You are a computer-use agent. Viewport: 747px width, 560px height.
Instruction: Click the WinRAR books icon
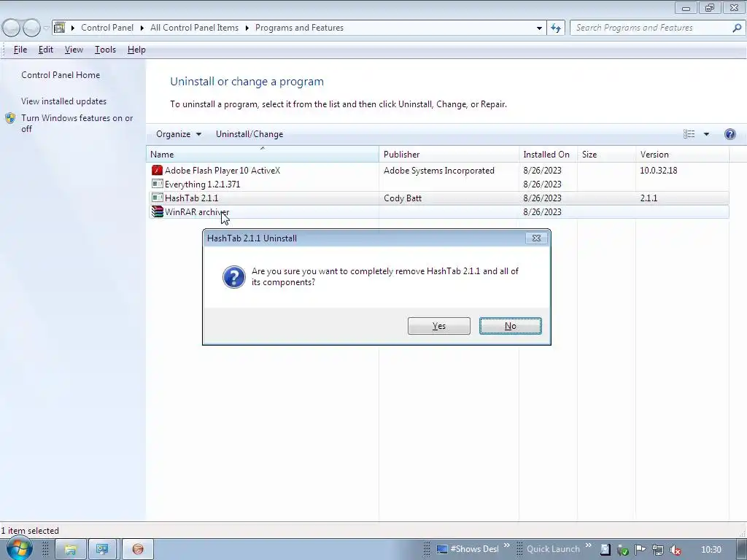(157, 211)
